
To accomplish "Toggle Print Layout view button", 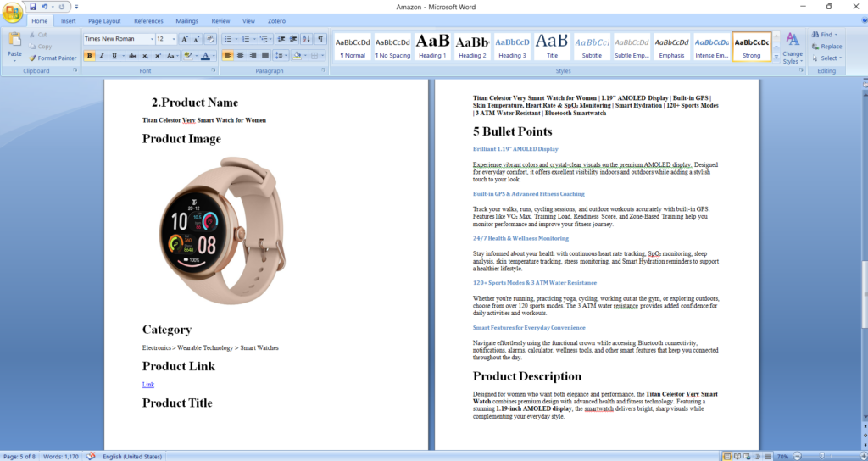I will click(x=727, y=457).
